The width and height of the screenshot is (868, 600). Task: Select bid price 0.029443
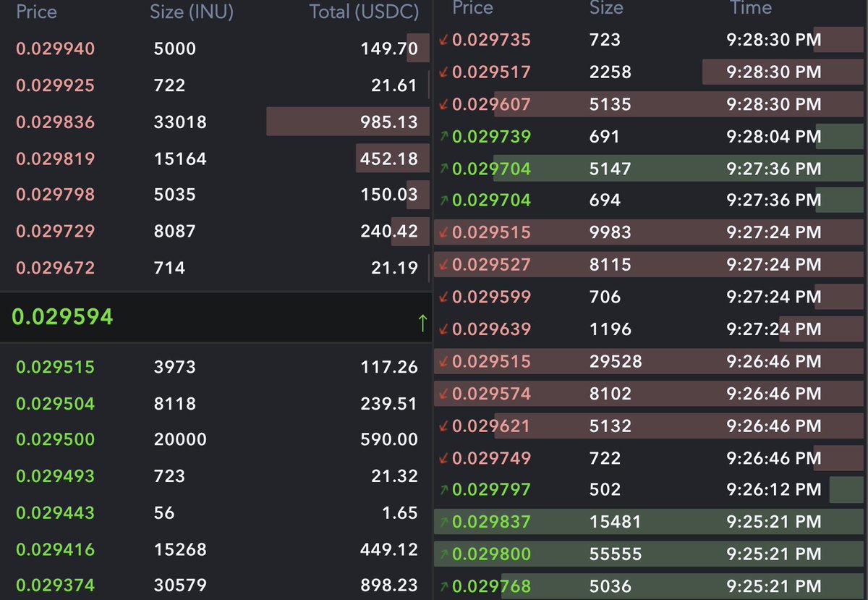click(x=55, y=513)
